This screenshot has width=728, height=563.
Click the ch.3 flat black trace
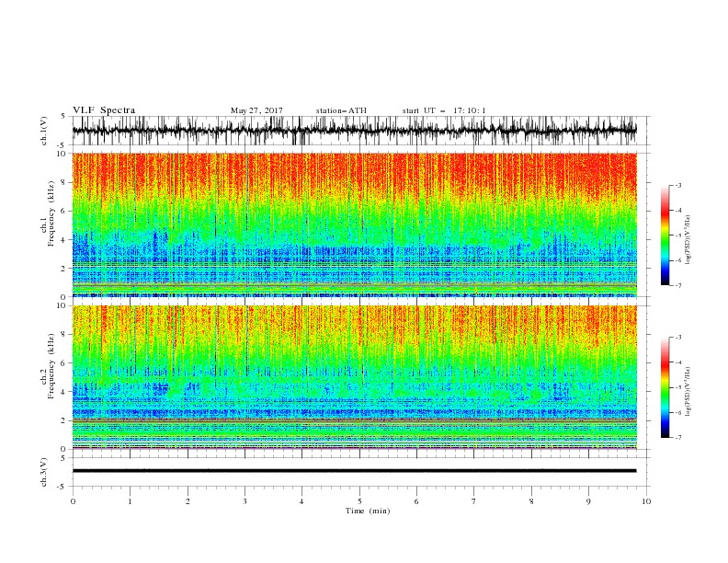pyautogui.click(x=354, y=471)
